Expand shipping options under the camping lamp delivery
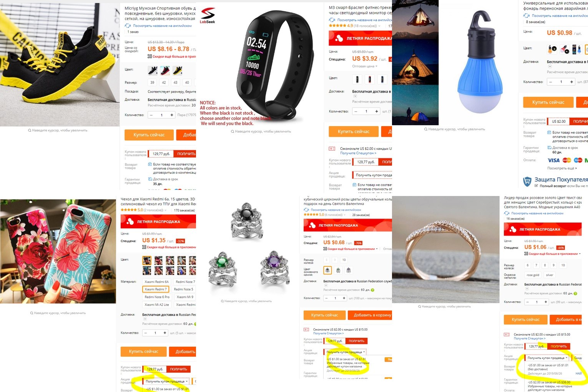The image size is (588, 392). coord(550,66)
